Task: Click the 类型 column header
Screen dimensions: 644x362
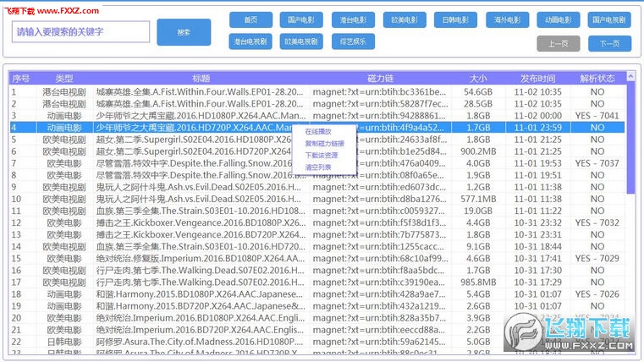Action: [64, 79]
